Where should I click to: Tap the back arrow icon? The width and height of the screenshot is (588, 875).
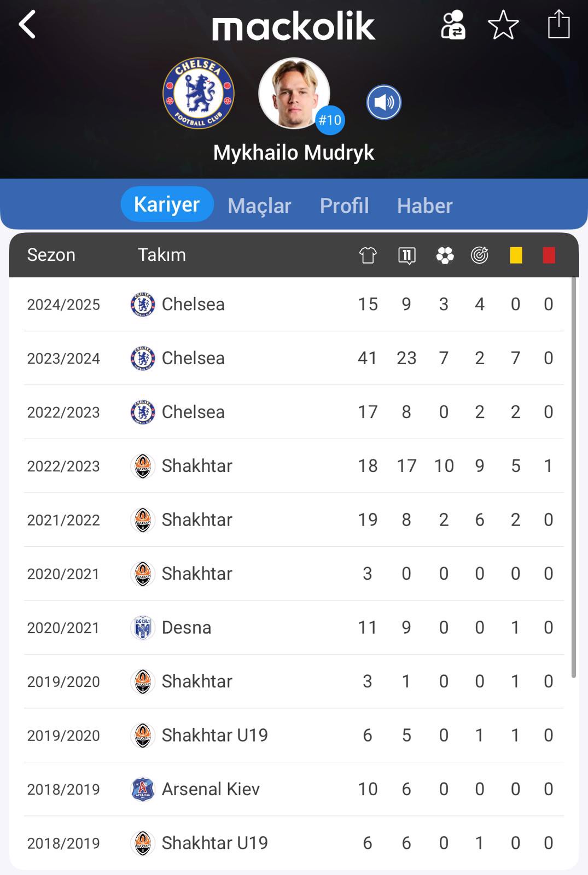[x=27, y=25]
